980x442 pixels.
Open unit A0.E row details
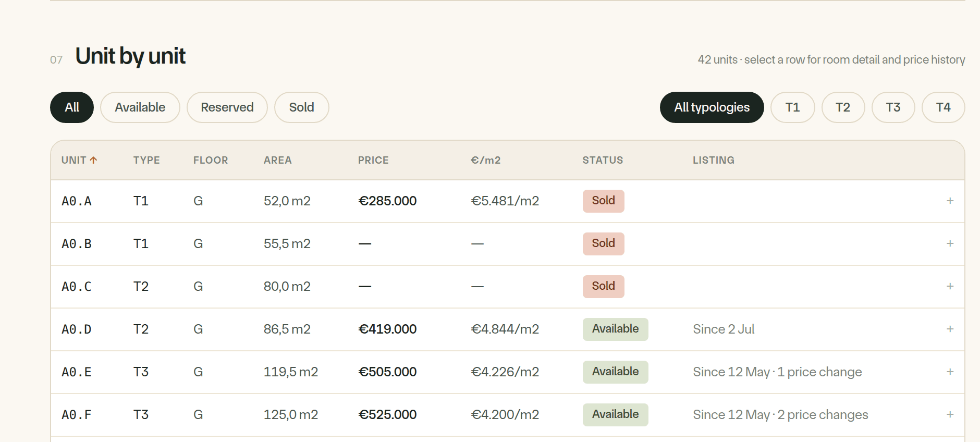[507, 372]
